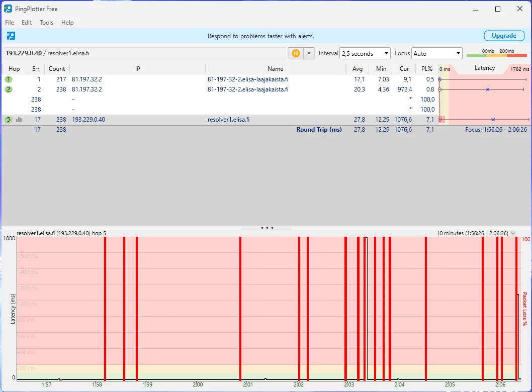Select the hop 5 green circle
Image resolution: width=532 pixels, height=392 pixels.
tap(9, 120)
